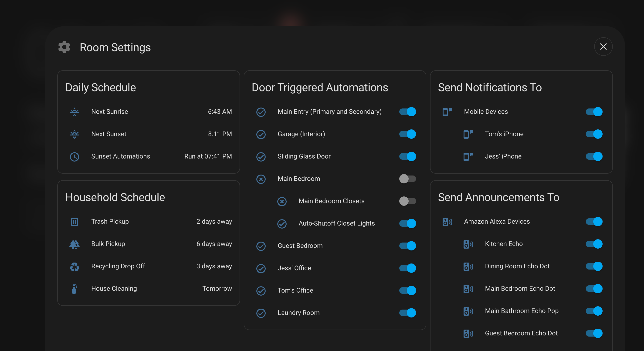This screenshot has height=351, width=644.
Task: Click the speaker icon for Kitchen Echo
Action: coord(468,244)
